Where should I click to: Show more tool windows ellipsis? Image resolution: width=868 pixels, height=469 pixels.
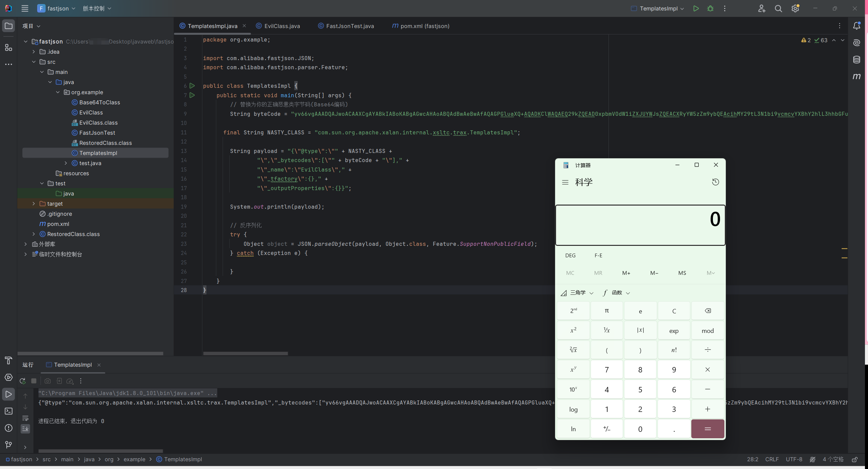tap(8, 64)
